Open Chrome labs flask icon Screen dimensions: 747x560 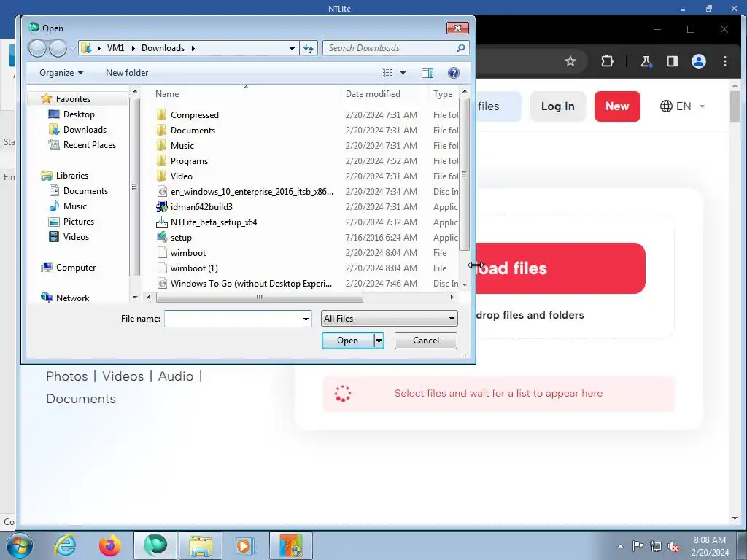click(646, 61)
